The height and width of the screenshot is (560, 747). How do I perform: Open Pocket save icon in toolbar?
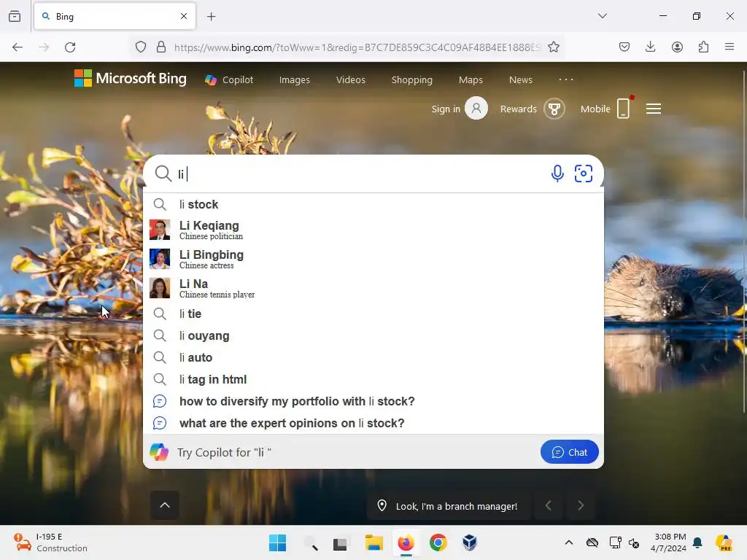pyautogui.click(x=624, y=47)
